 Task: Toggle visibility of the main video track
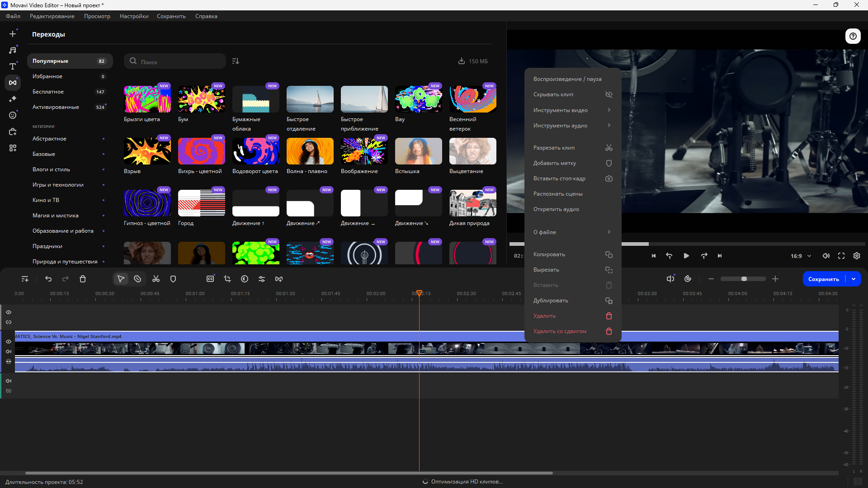(x=9, y=342)
